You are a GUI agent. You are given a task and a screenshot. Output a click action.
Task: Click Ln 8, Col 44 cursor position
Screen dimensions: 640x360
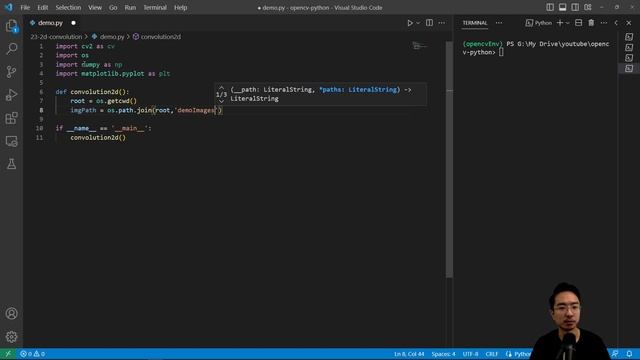point(409,354)
